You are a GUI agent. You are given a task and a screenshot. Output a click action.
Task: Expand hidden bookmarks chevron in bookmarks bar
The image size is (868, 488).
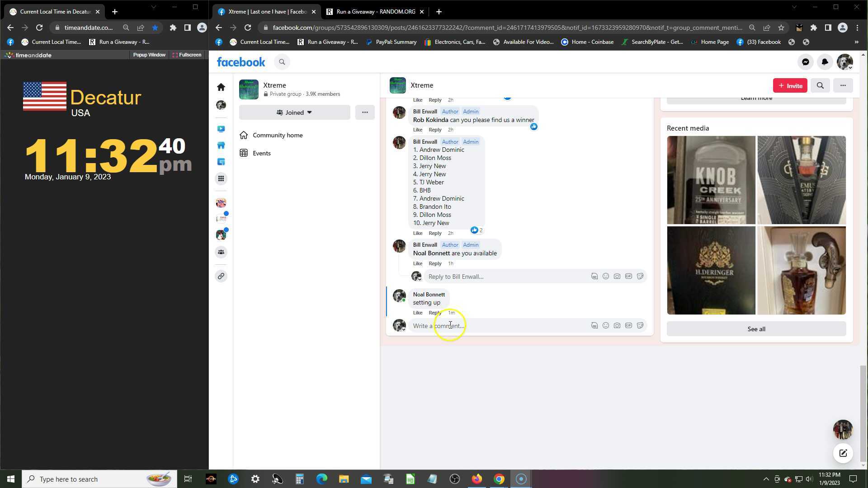tap(856, 42)
